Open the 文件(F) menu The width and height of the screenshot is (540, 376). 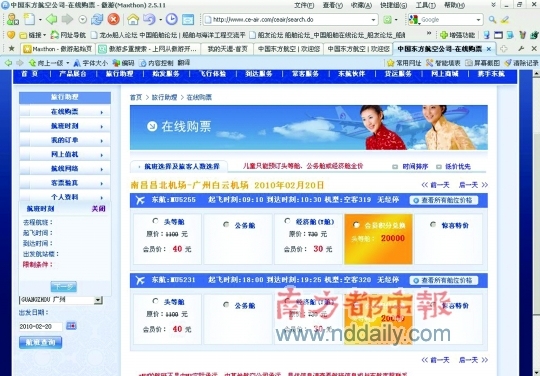[x=304, y=5]
